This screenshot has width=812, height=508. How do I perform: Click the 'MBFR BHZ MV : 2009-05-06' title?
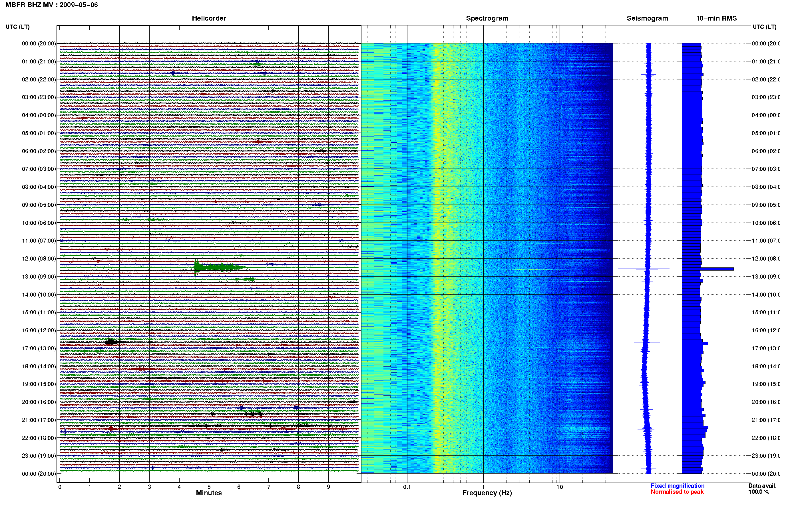(x=51, y=5)
